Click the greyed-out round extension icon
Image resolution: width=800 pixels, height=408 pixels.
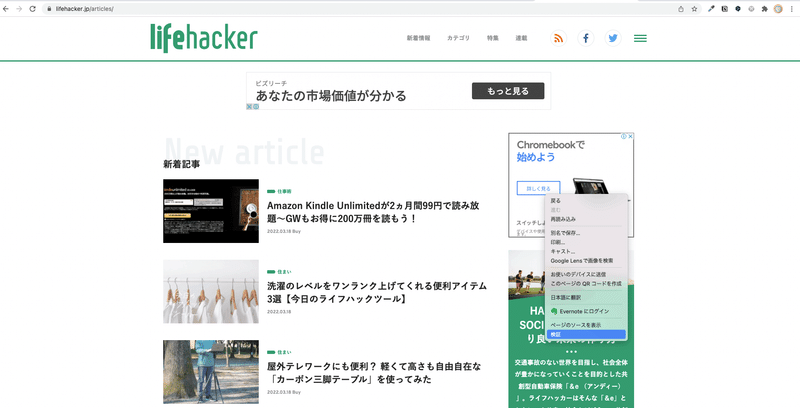click(x=751, y=9)
